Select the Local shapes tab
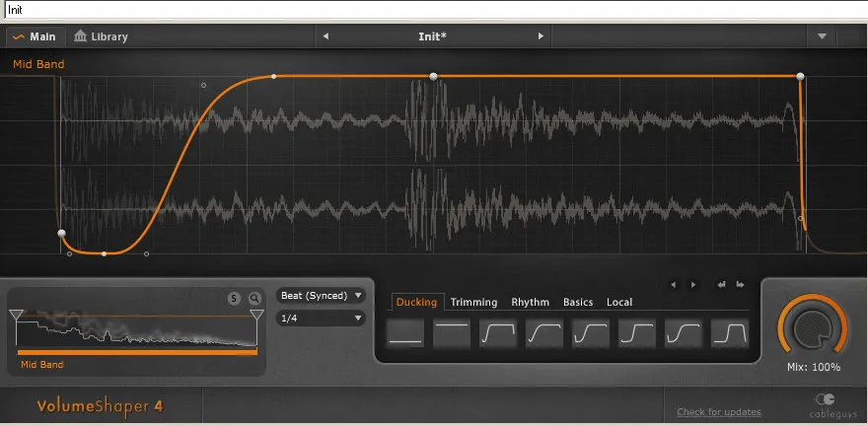Screen dimensions: 868x426 tap(619, 302)
